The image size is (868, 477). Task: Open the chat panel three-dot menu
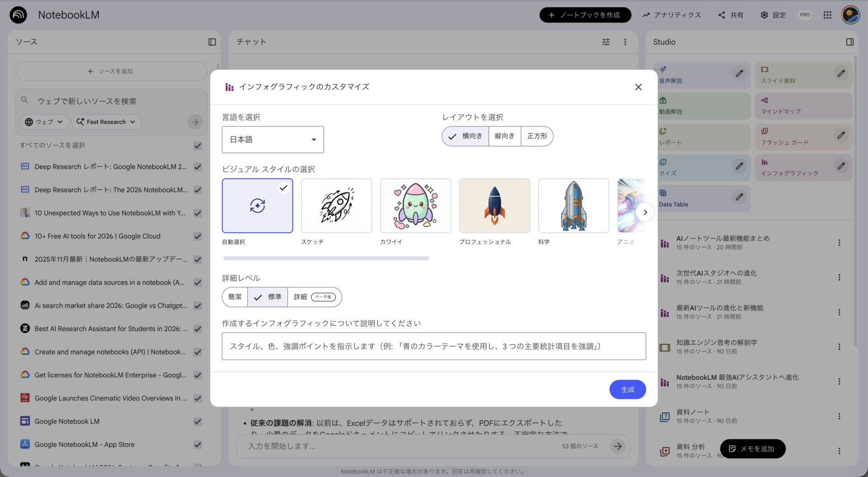[x=625, y=42]
